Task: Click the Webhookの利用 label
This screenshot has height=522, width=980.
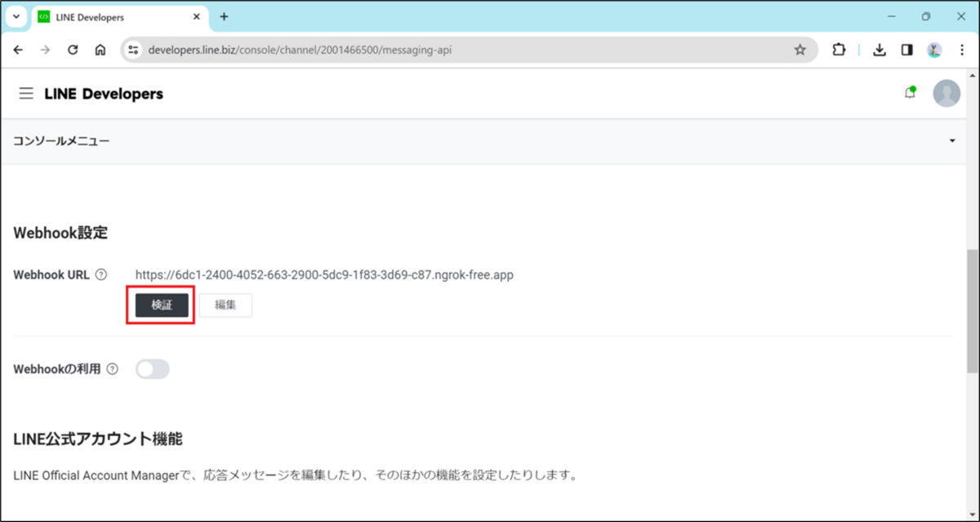Action: 57,369
